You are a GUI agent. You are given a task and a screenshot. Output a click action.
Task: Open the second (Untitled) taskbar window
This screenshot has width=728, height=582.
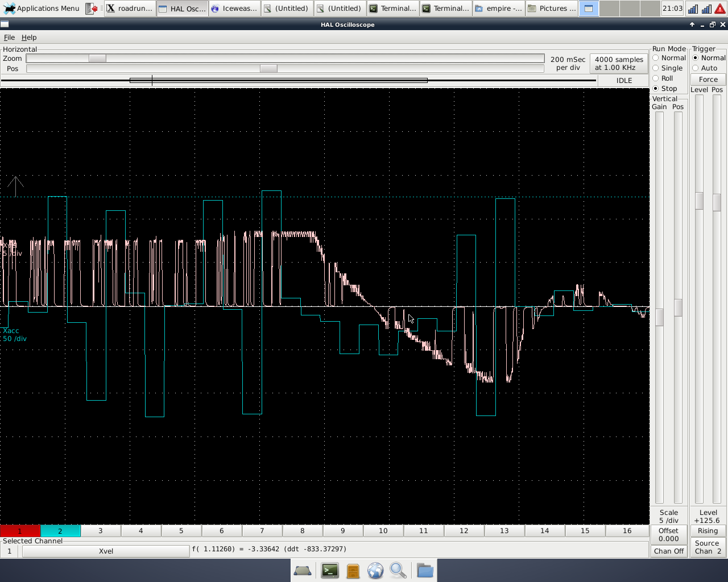[x=340, y=9]
